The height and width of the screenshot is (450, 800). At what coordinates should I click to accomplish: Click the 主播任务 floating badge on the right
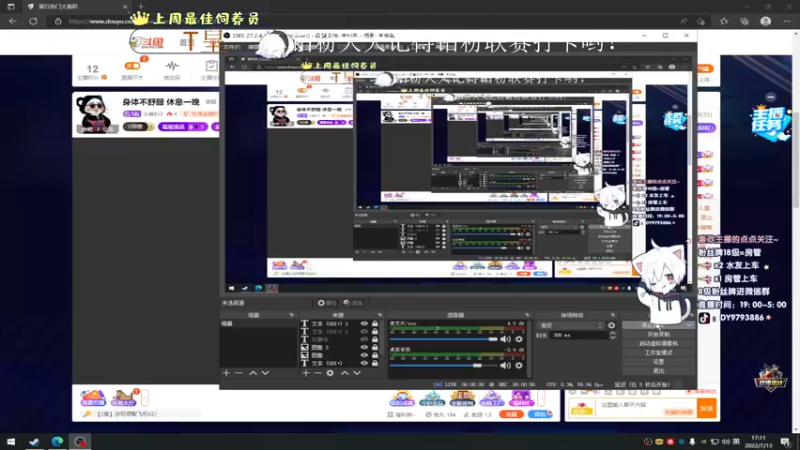(x=770, y=122)
